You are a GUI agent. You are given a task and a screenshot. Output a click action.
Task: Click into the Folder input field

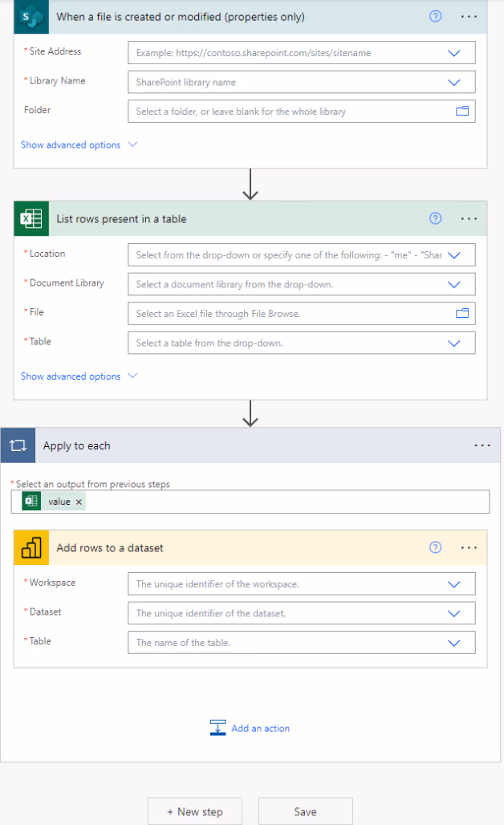click(302, 112)
